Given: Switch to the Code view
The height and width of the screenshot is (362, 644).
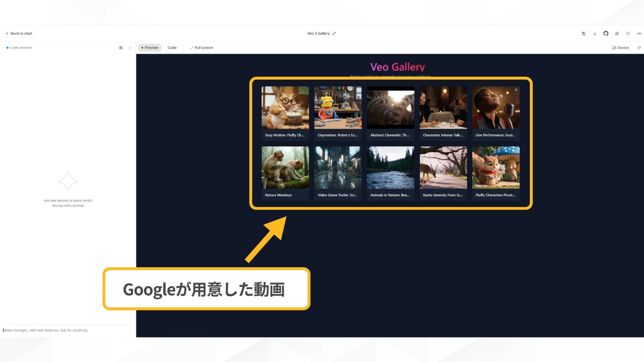Looking at the screenshot, I should [172, 48].
